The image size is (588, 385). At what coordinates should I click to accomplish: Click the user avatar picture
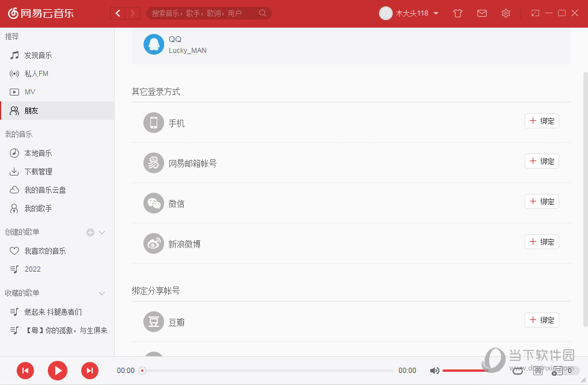point(385,13)
